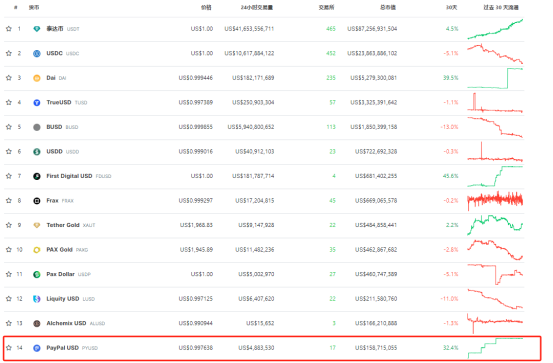Toggle favorite star for USDC

pos(9,53)
